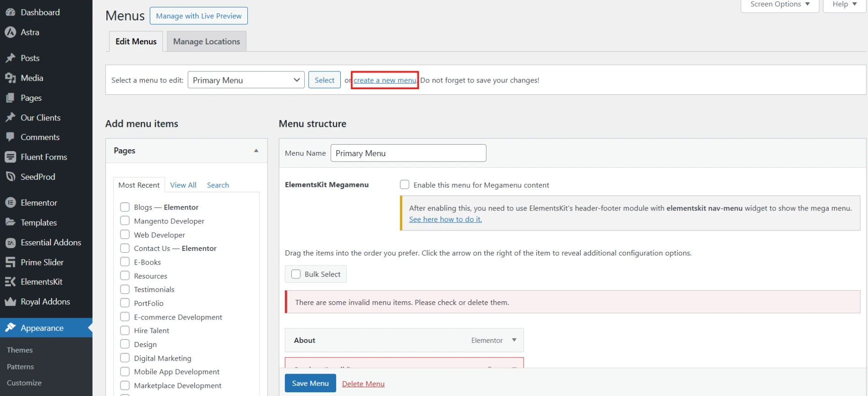Click the Templates folder icon

coord(10,222)
